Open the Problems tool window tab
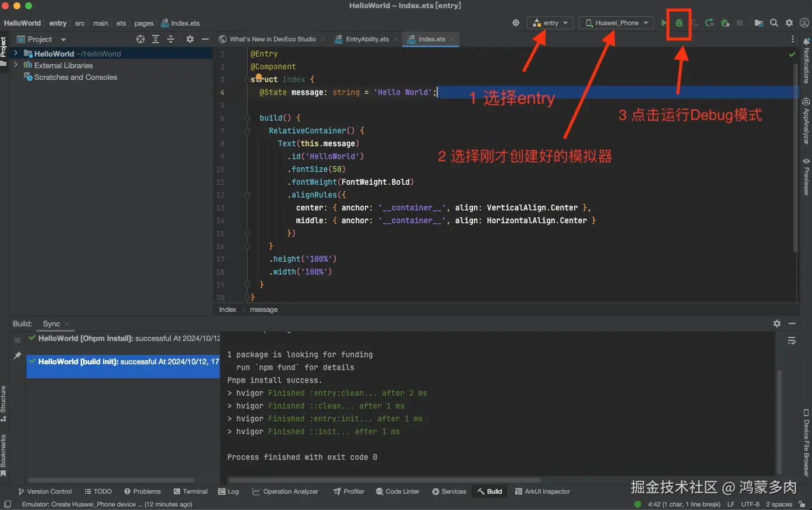The width and height of the screenshot is (812, 510). 142,491
